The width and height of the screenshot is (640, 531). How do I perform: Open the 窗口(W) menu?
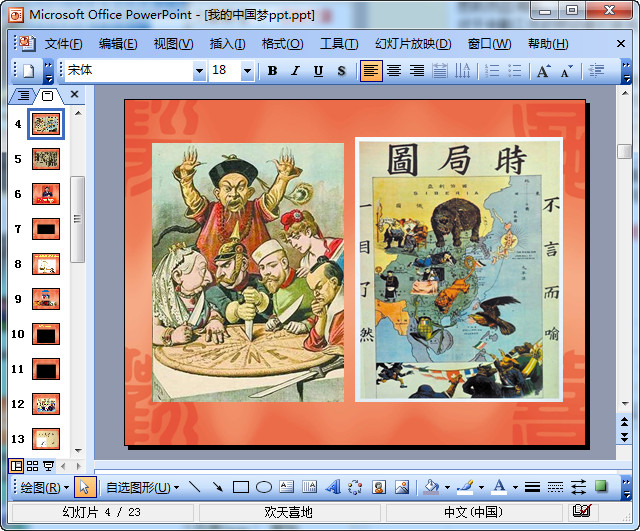(x=489, y=44)
